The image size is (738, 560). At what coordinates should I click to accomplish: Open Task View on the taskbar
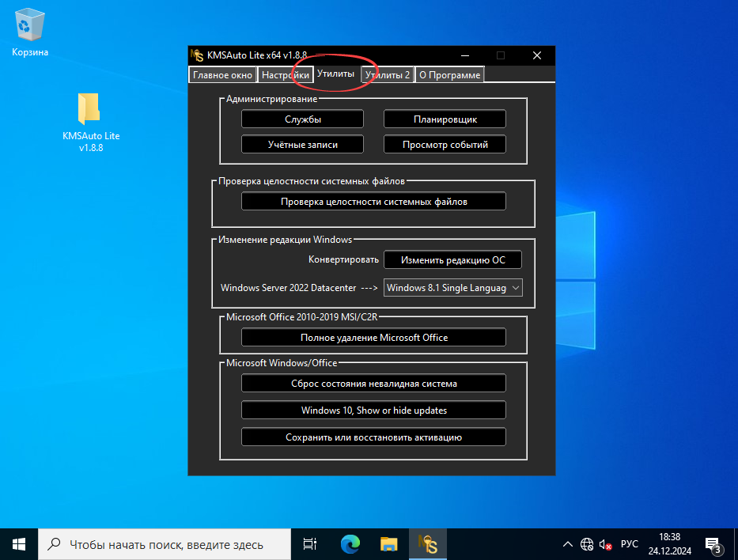tap(308, 543)
